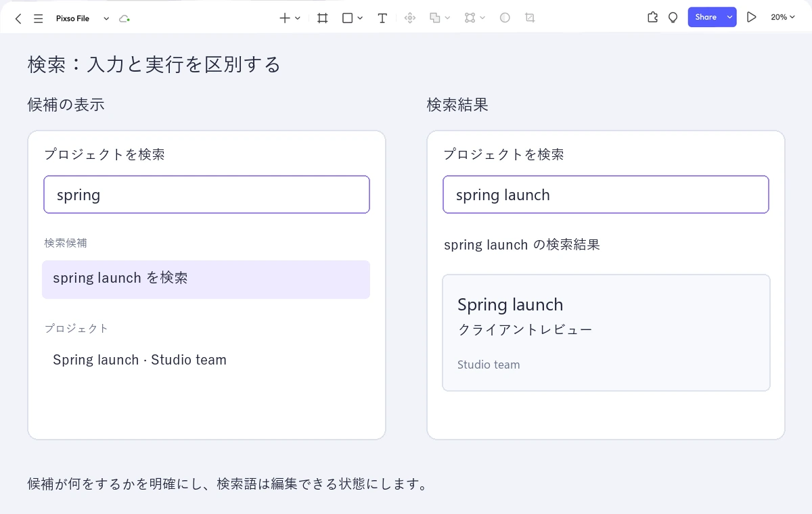Screen dimensions: 812x514
Task: Click the search field containing spring
Action: coord(206,195)
